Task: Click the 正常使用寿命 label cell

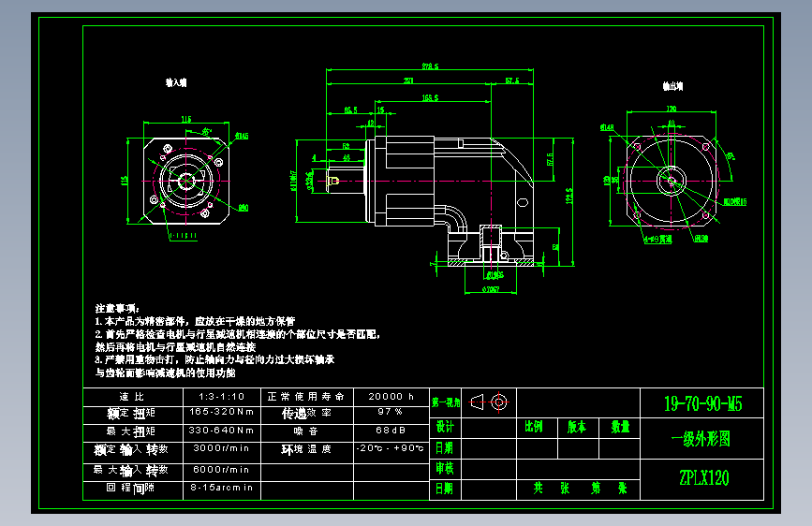Action: pos(306,397)
